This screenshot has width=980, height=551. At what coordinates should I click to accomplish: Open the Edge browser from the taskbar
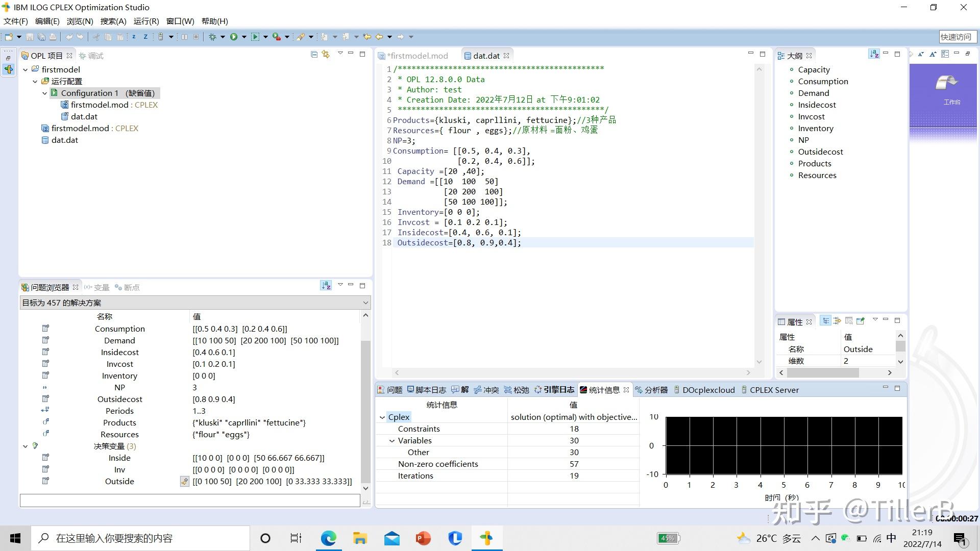[328, 538]
